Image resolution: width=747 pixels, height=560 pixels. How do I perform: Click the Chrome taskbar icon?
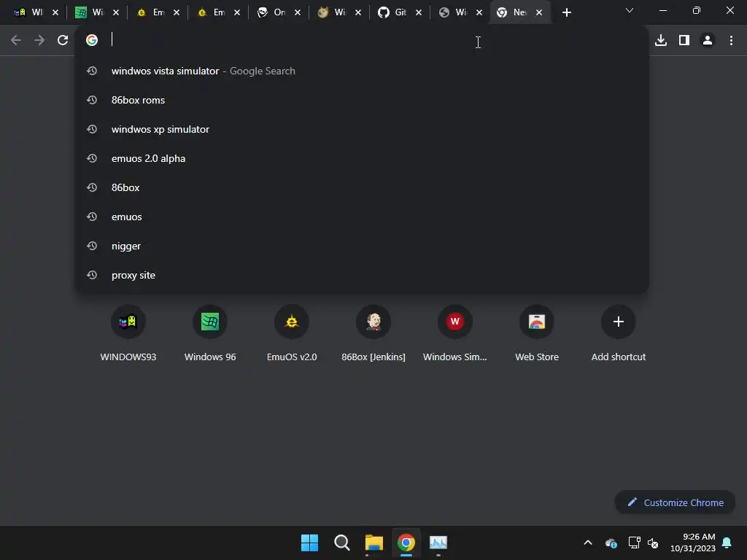click(406, 542)
